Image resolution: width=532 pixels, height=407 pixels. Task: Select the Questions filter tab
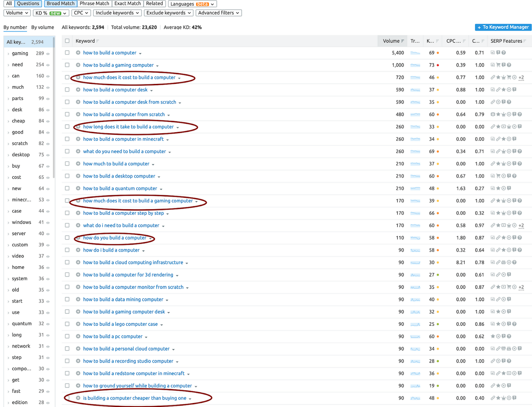point(28,4)
